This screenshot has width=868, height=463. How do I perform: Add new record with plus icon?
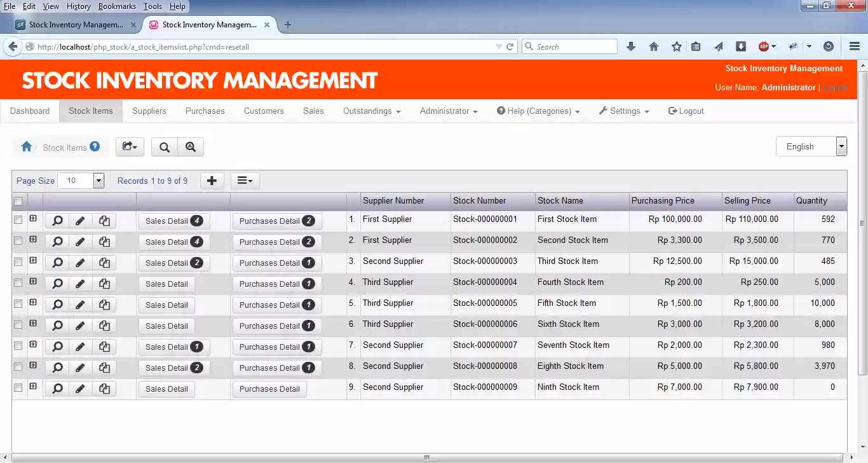[x=212, y=181]
